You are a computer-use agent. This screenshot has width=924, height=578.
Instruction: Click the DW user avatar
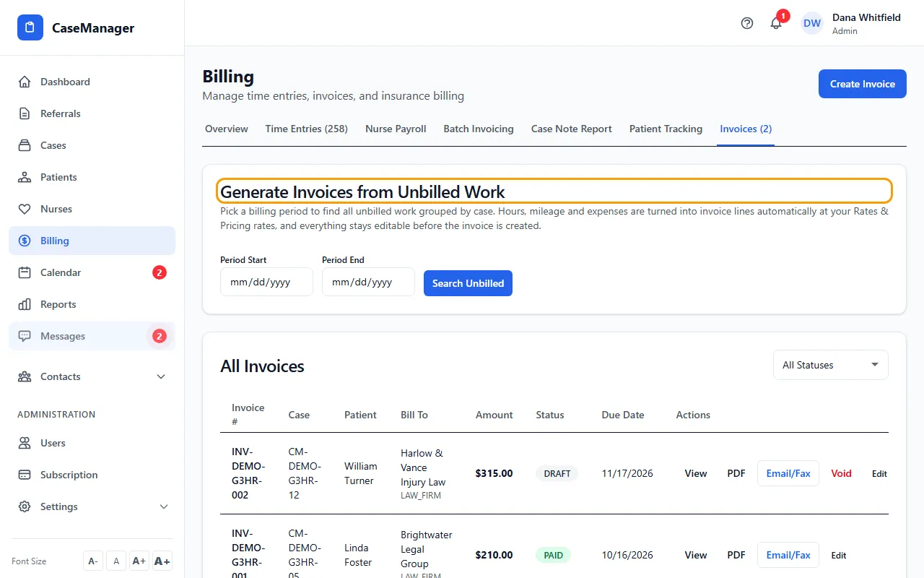click(x=812, y=23)
